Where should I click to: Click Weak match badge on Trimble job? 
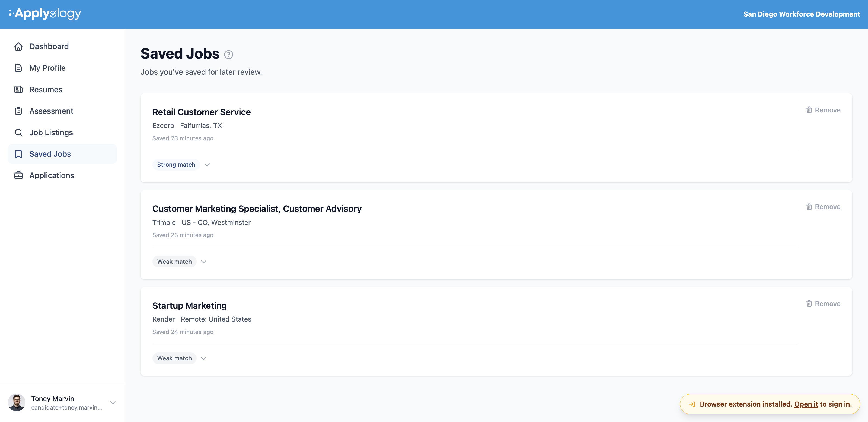[174, 262]
